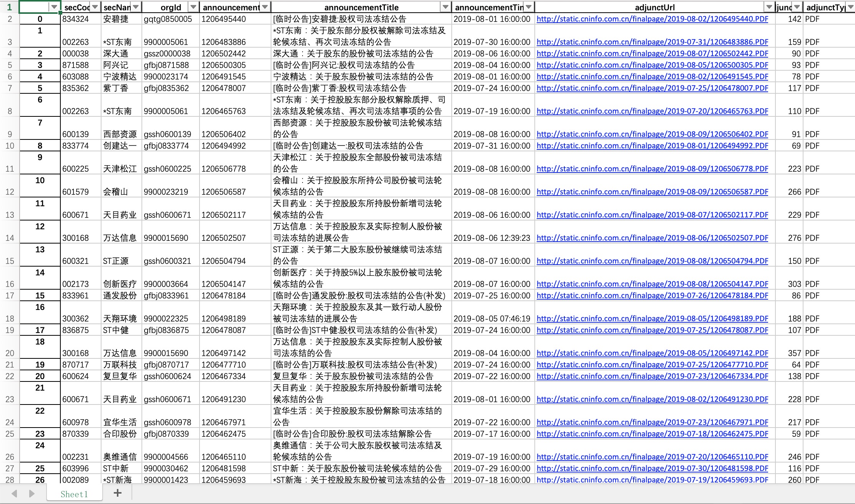This screenshot has height=504, width=855.
Task: Expand the adjunctUrl column filter arrow
Action: click(769, 7)
